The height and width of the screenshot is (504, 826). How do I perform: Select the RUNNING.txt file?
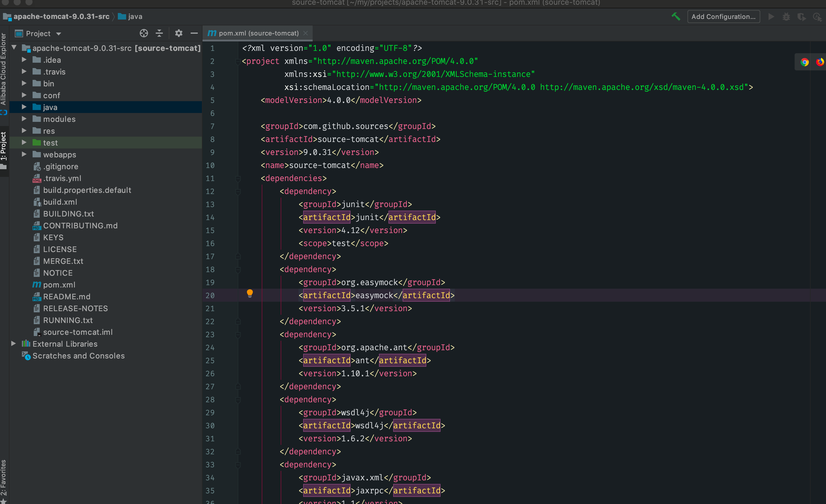click(x=68, y=320)
